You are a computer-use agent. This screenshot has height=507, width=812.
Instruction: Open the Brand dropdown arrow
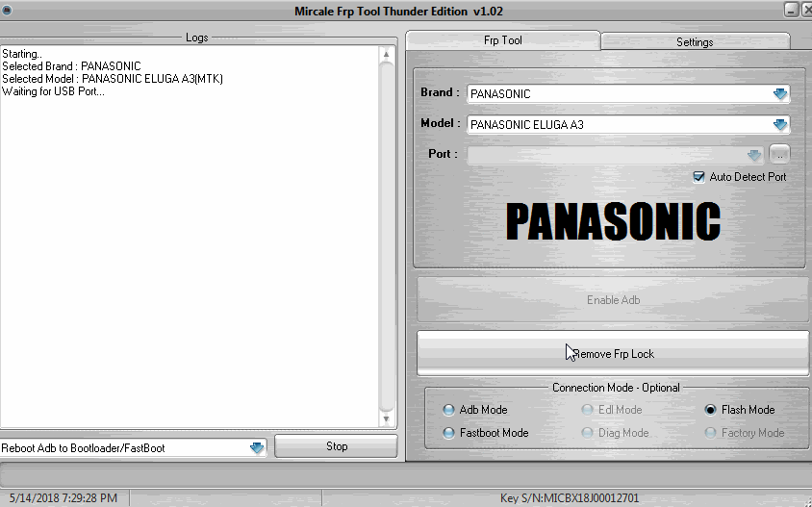780,93
